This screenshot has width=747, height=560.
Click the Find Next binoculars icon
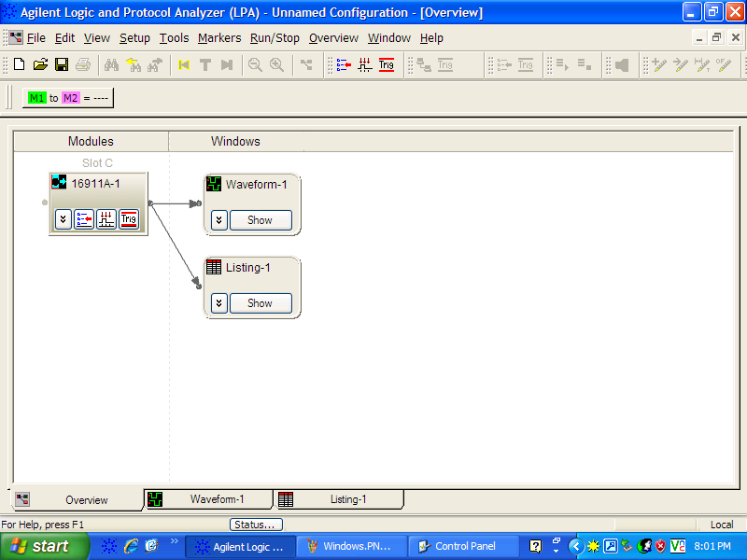click(x=155, y=64)
